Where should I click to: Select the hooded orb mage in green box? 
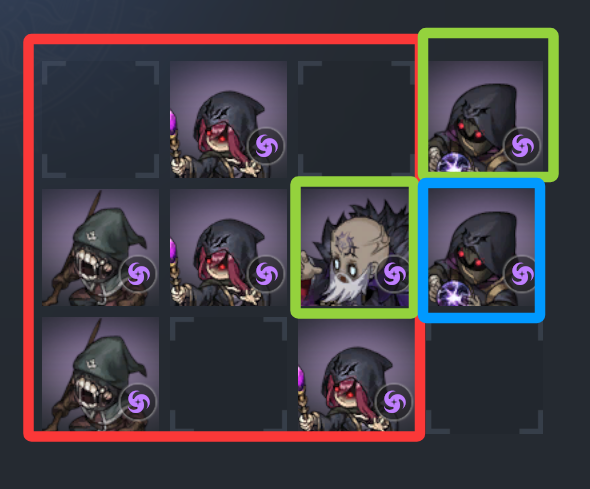tap(485, 117)
